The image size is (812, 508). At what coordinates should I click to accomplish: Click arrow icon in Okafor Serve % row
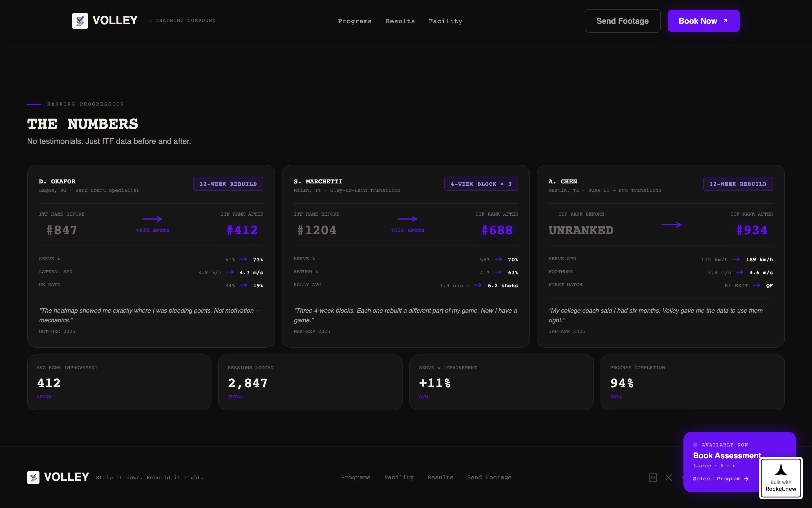[243, 259]
